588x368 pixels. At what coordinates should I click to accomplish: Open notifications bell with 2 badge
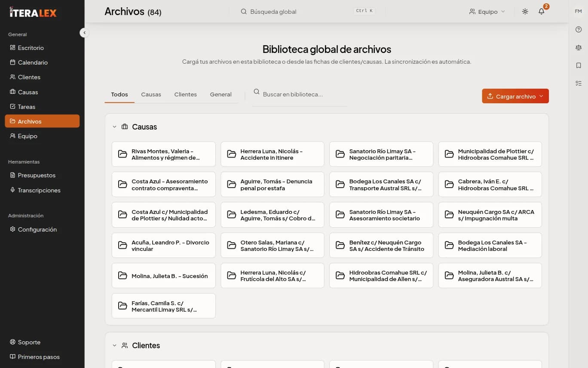542,12
